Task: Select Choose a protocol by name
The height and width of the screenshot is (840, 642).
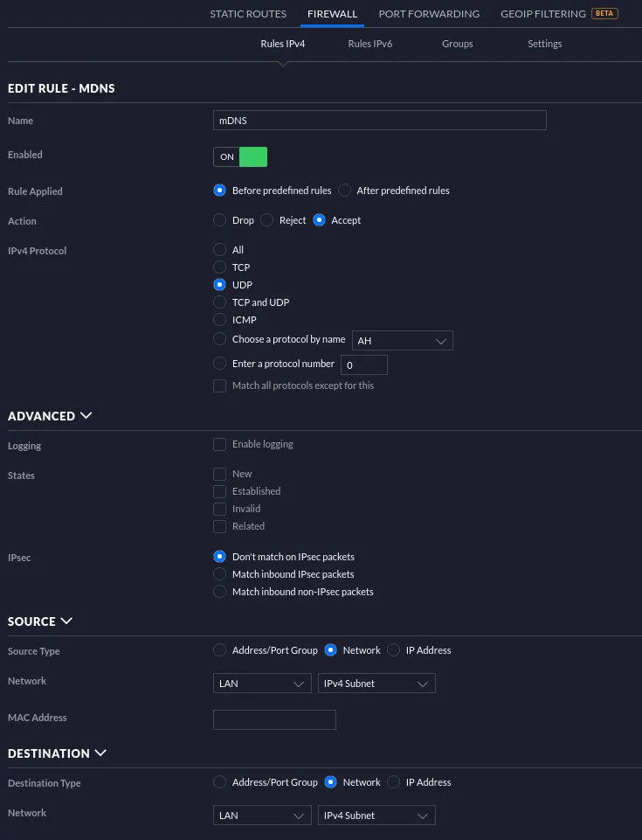Action: tap(219, 339)
